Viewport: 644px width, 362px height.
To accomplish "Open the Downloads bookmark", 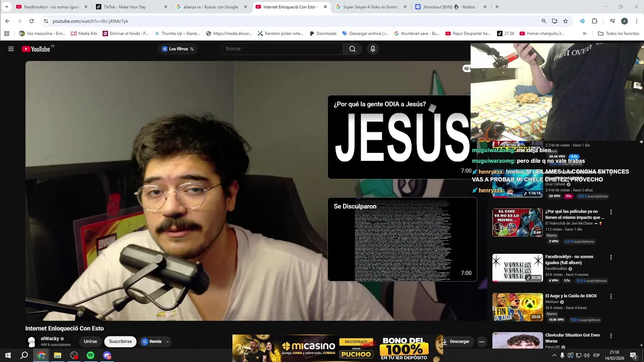I will pyautogui.click(x=323, y=34).
